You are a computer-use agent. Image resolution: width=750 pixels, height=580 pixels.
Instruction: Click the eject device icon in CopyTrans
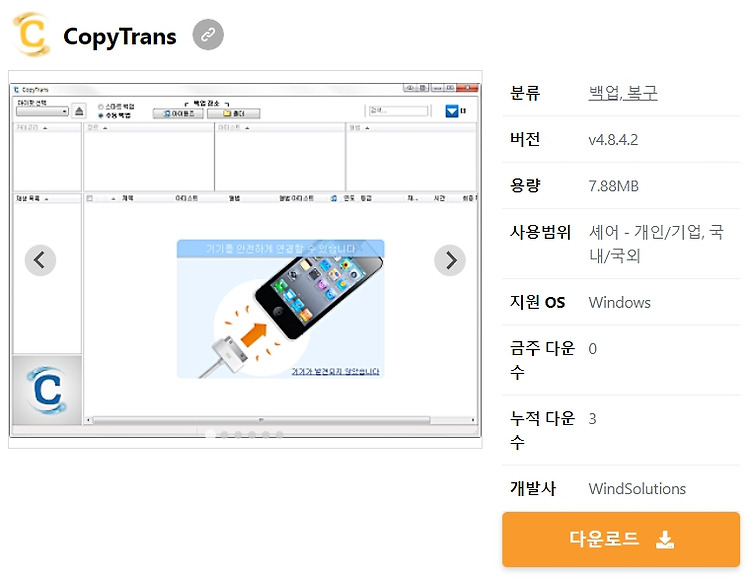79,111
